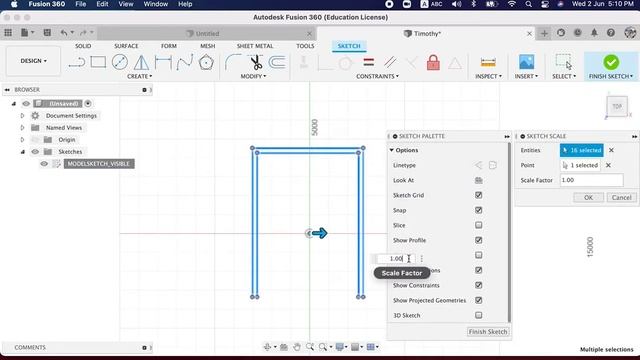Open the CONSTRAINTS dropdown menu
Screen dimensions: 640x360
[x=377, y=76]
